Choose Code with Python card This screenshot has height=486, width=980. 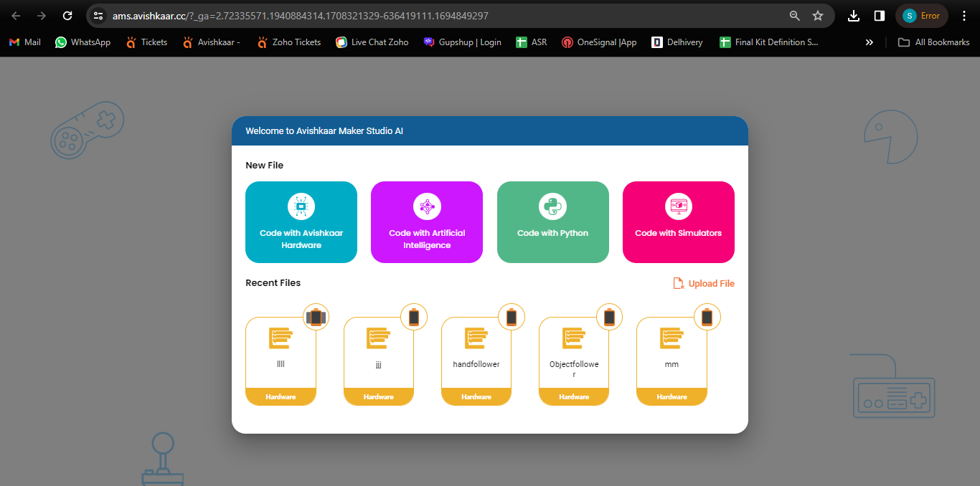point(553,222)
